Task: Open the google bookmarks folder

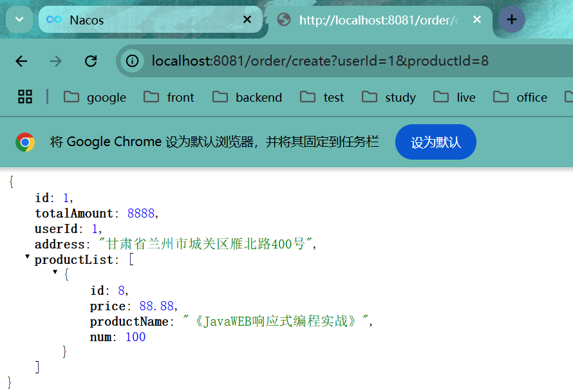Action: click(94, 97)
